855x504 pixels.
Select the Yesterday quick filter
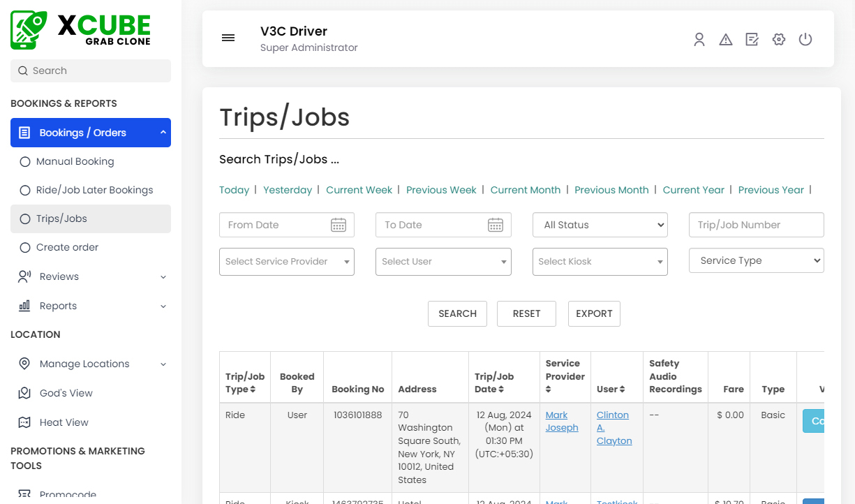(x=288, y=189)
